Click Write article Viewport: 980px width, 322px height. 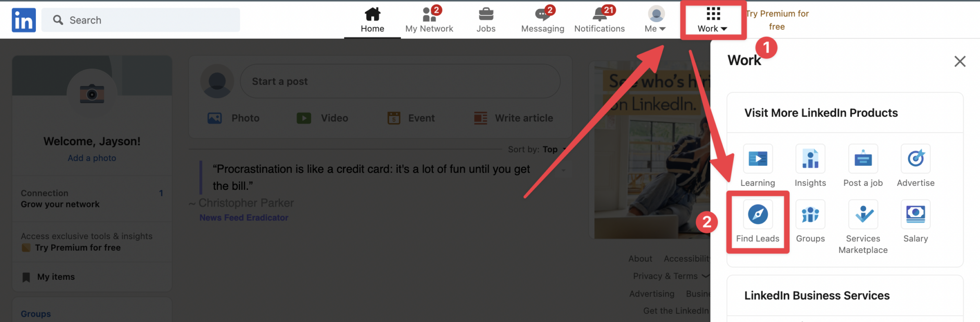point(513,118)
